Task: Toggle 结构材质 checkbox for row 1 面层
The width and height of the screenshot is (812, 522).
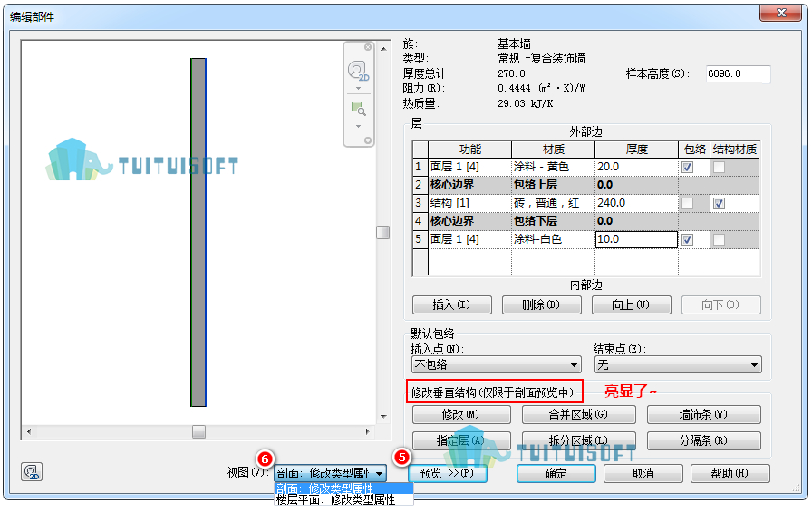Action: pyautogui.click(x=719, y=168)
